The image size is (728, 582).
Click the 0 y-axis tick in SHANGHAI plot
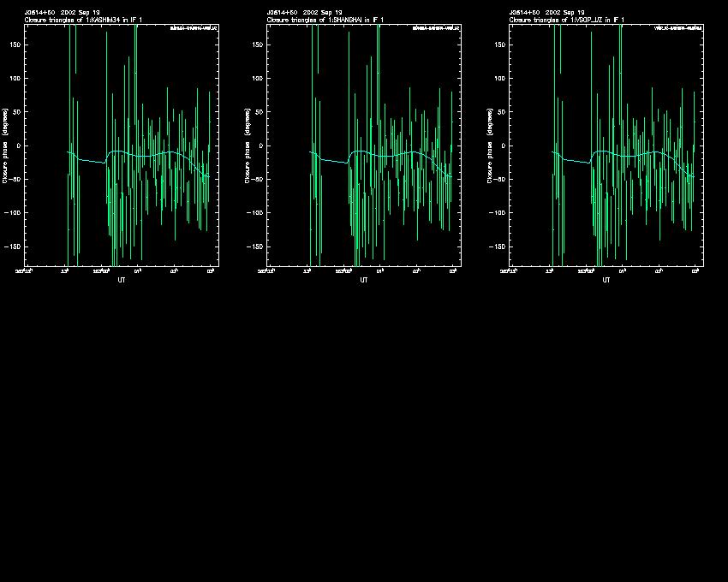click(x=262, y=145)
